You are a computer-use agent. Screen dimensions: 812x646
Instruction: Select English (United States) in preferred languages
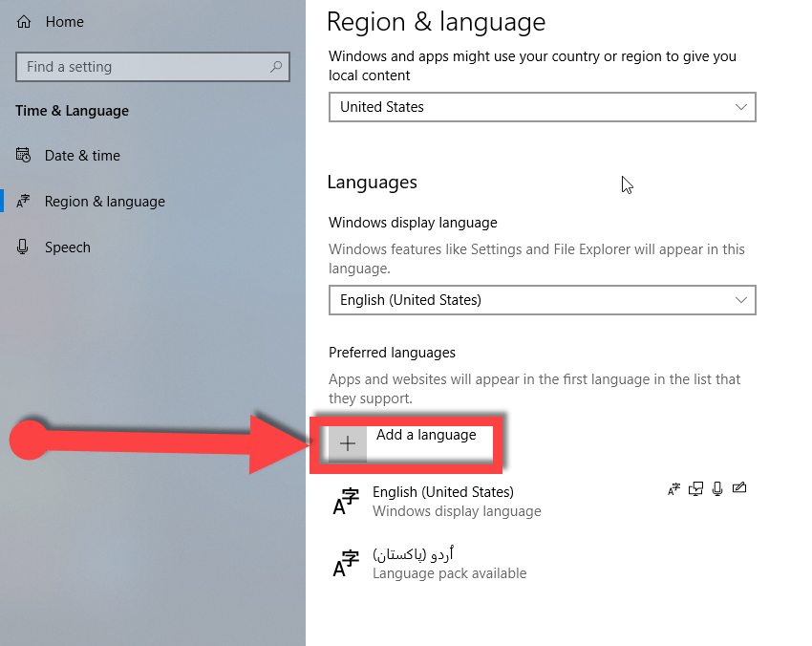tap(443, 501)
